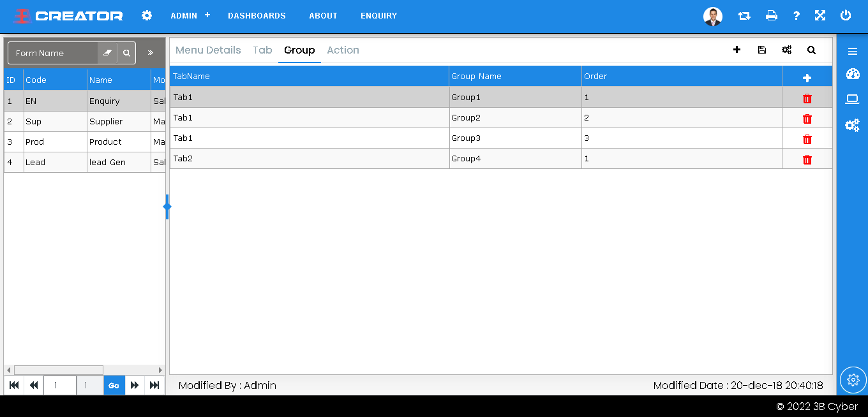Click the eraser clear icon beside Form Name
Screen dimensions: 868x417
click(107, 53)
